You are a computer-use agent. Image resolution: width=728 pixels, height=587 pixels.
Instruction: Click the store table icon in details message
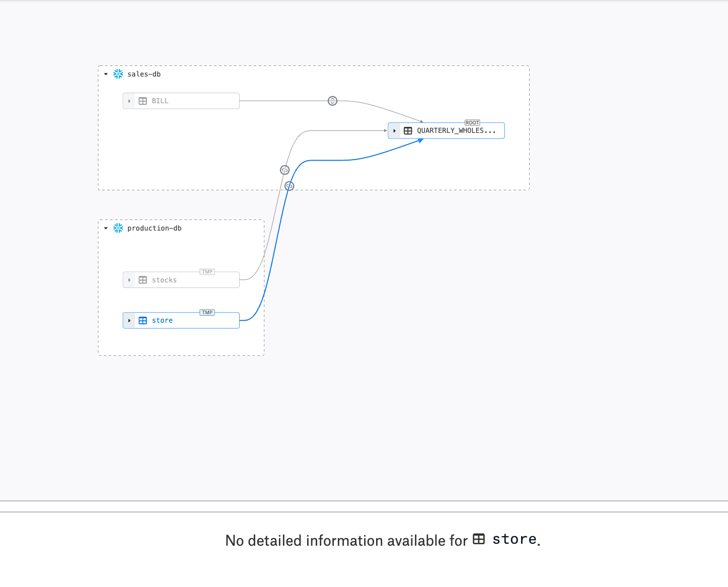pos(479,539)
